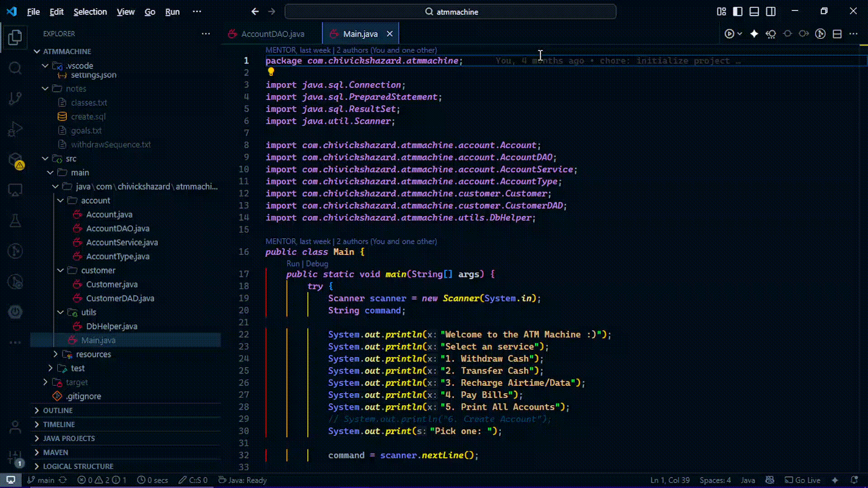Open the Search view in activity bar
Image resolution: width=868 pixels, height=488 pixels.
pyautogui.click(x=15, y=68)
